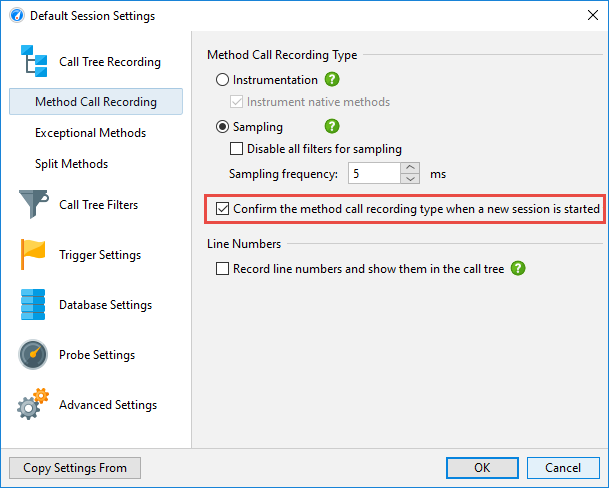609x488 pixels.
Task: Click the Copy Settings From button
Action: [x=75, y=468]
